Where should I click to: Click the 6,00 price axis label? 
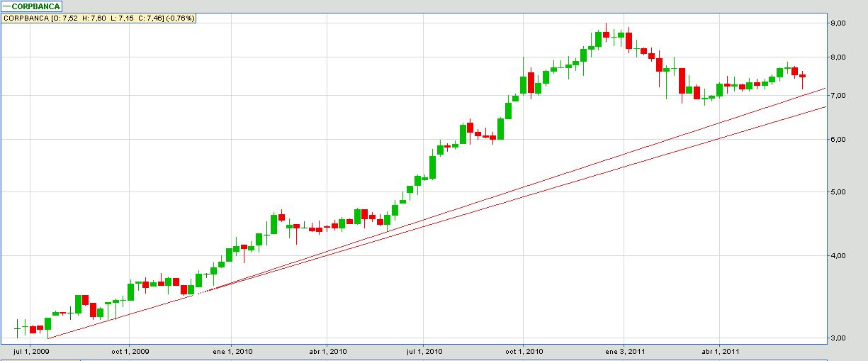click(838, 140)
